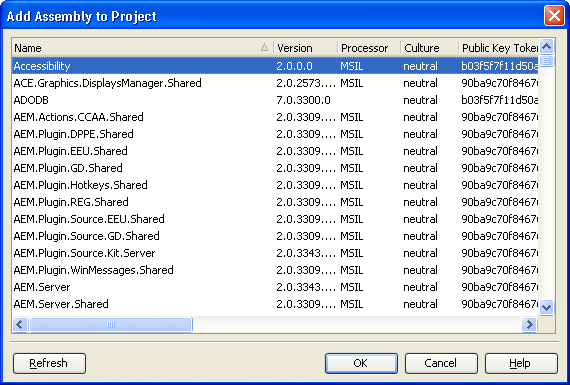Image resolution: width=570 pixels, height=385 pixels.
Task: Select the AEM.Plugin.Hotkeys.Shared assembly
Action: (x=275, y=185)
